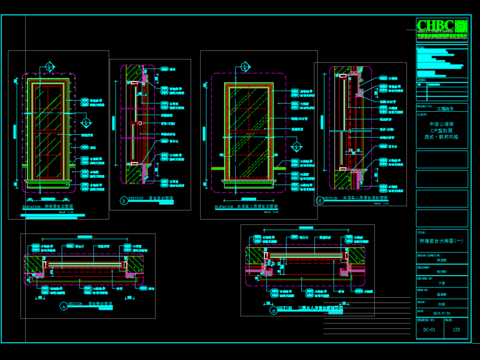
Task: Select numbered circle of bottom-right plan section title
Action: [273, 311]
